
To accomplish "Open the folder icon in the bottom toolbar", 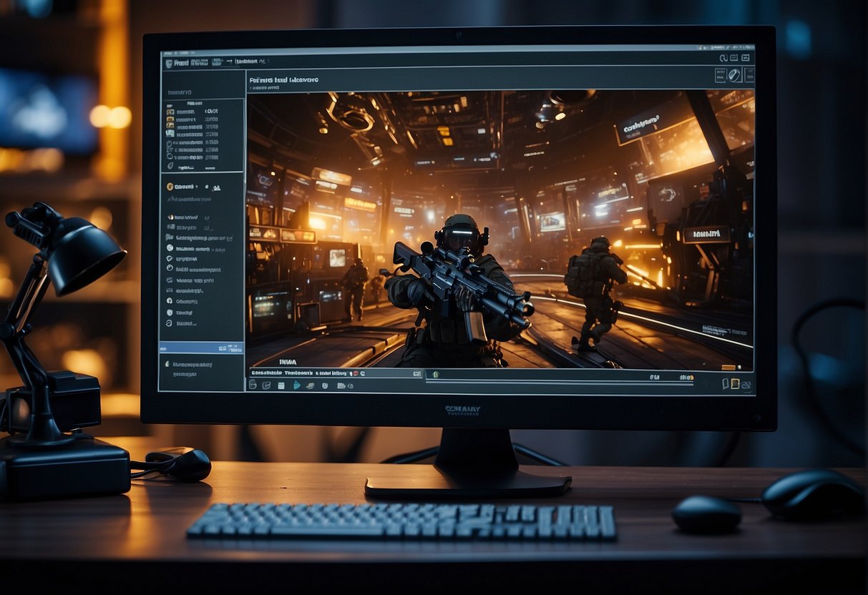I will (x=341, y=385).
